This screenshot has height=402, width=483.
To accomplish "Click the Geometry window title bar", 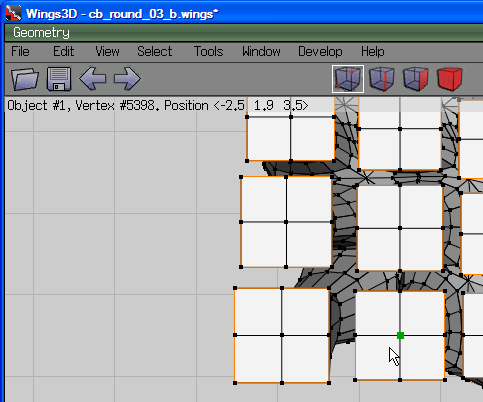I will click(x=244, y=33).
